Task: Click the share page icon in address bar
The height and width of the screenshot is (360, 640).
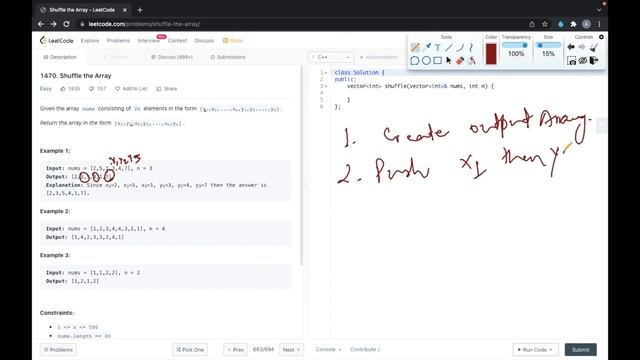Action: [532, 24]
